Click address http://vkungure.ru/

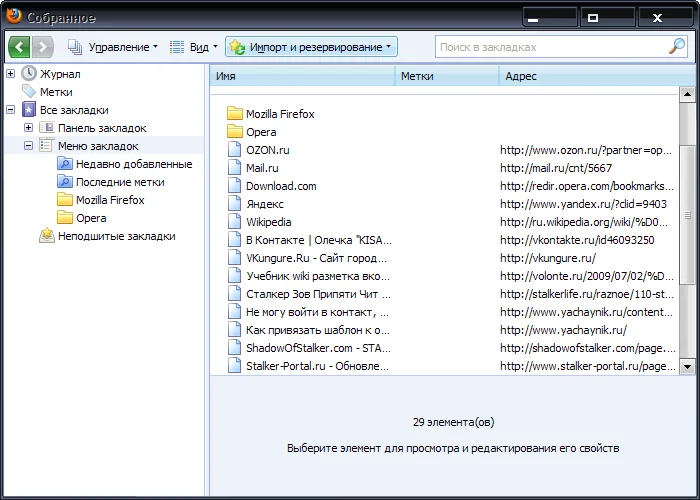click(x=548, y=258)
